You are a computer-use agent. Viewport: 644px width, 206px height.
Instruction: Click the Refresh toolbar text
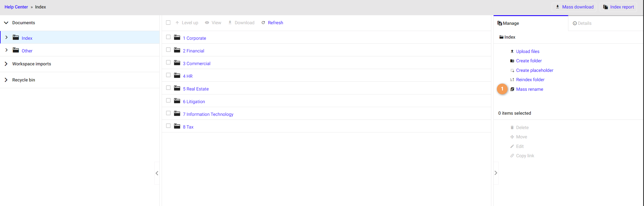pyautogui.click(x=275, y=23)
